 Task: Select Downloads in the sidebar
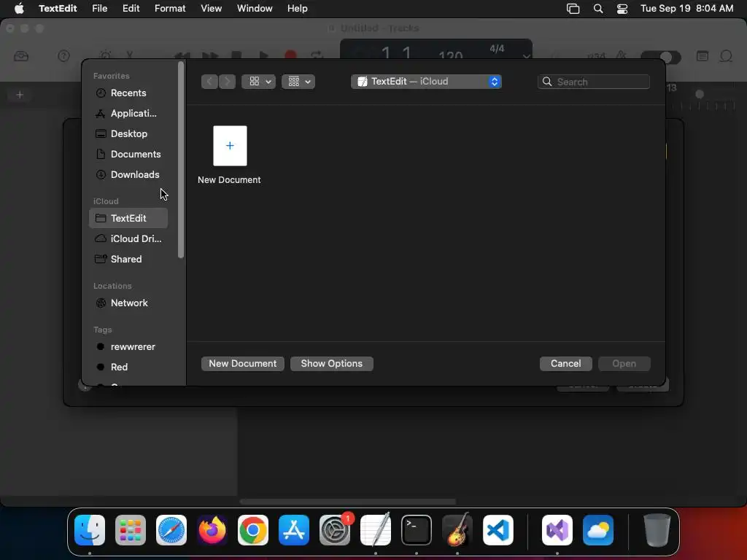point(128,175)
